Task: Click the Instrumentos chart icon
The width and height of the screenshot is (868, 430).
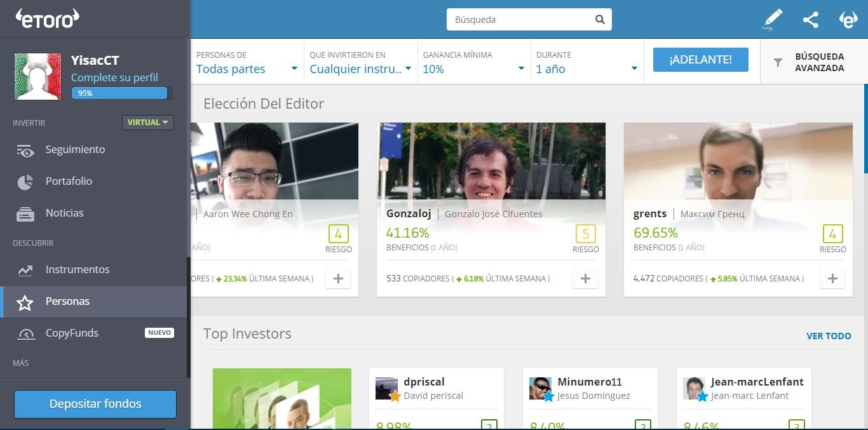Action: (x=25, y=270)
